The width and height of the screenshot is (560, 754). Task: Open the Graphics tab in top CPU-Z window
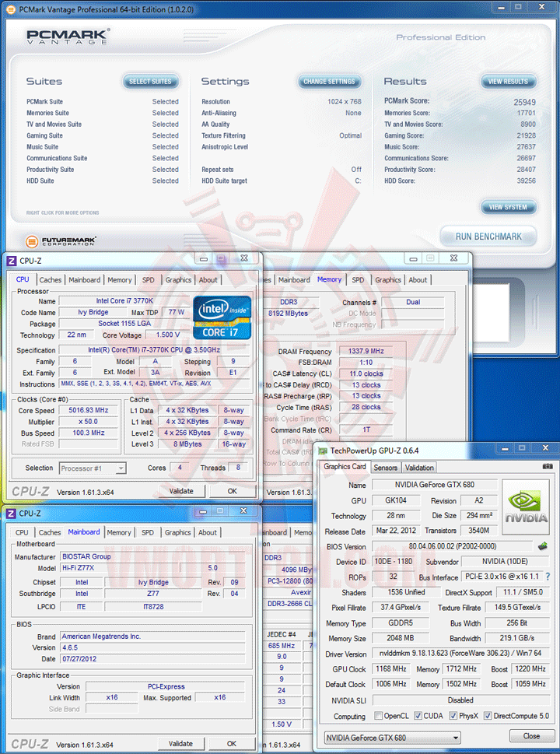coord(178,280)
